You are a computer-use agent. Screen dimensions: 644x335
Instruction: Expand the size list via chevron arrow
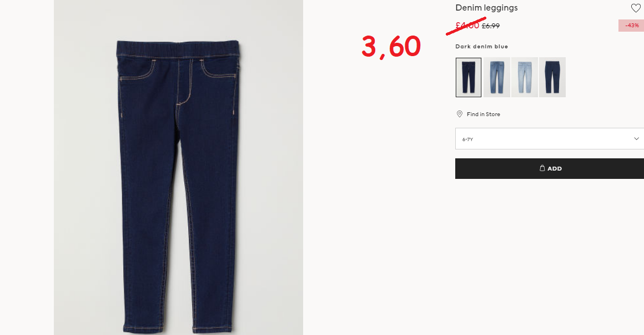[x=636, y=138]
